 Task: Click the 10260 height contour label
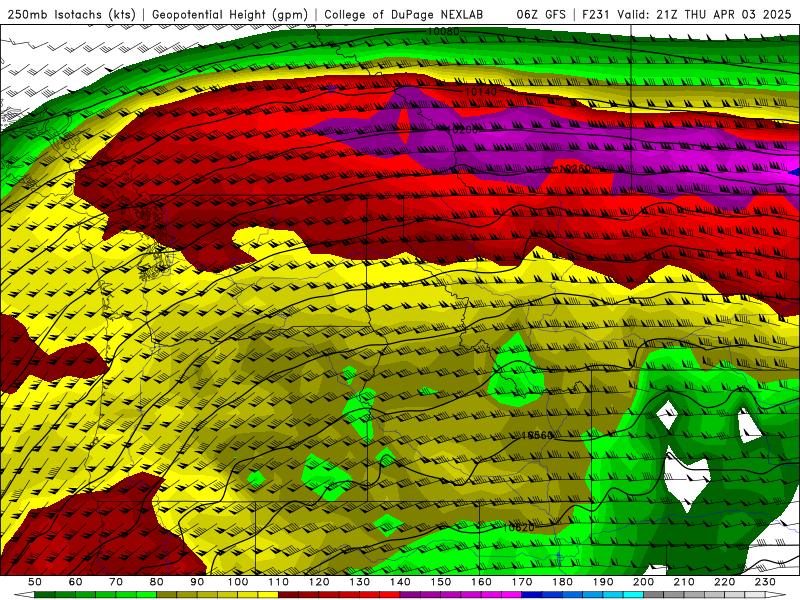pyautogui.click(x=574, y=169)
